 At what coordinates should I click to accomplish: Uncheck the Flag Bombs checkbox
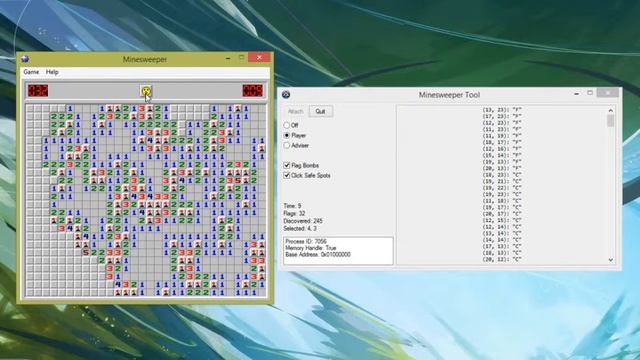coord(287,165)
